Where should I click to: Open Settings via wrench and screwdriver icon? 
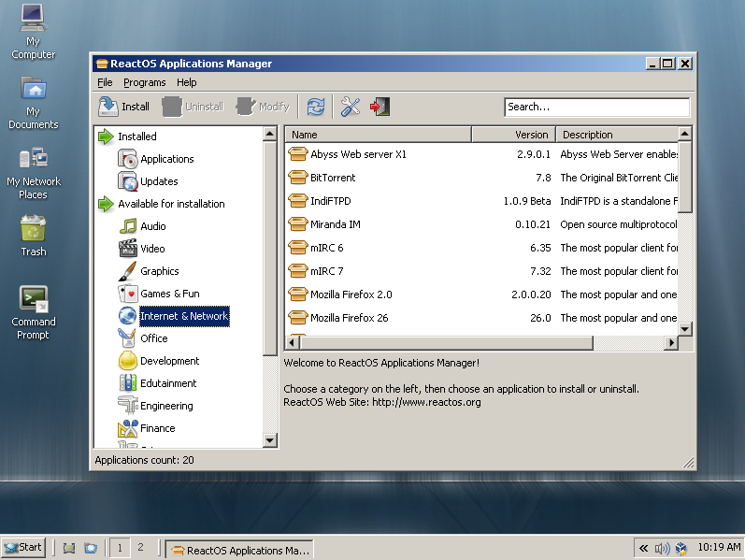351,107
